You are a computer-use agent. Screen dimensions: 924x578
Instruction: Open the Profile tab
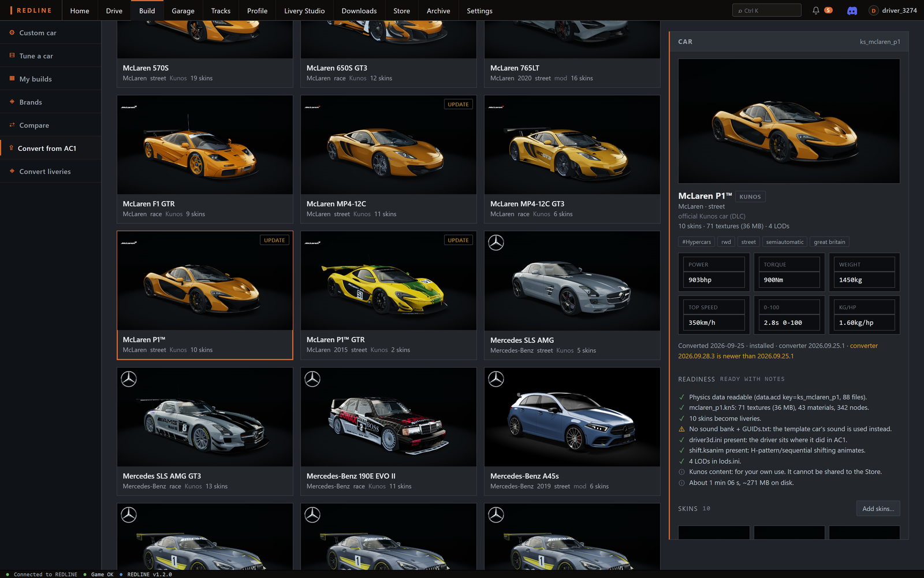[258, 10]
